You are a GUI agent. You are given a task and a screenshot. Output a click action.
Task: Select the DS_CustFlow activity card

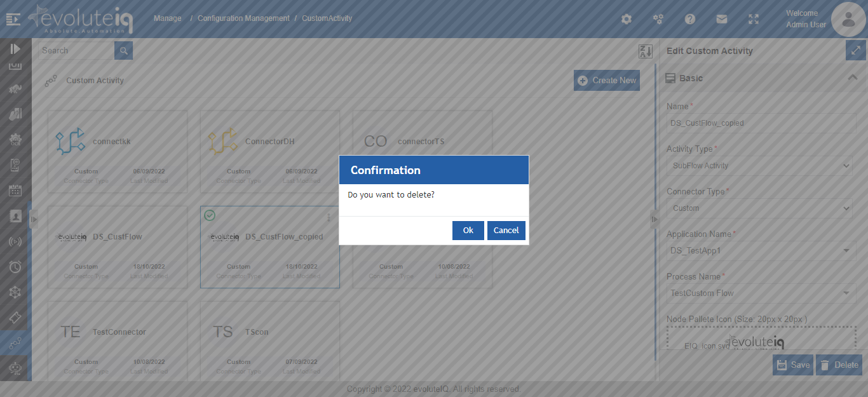pos(118,247)
